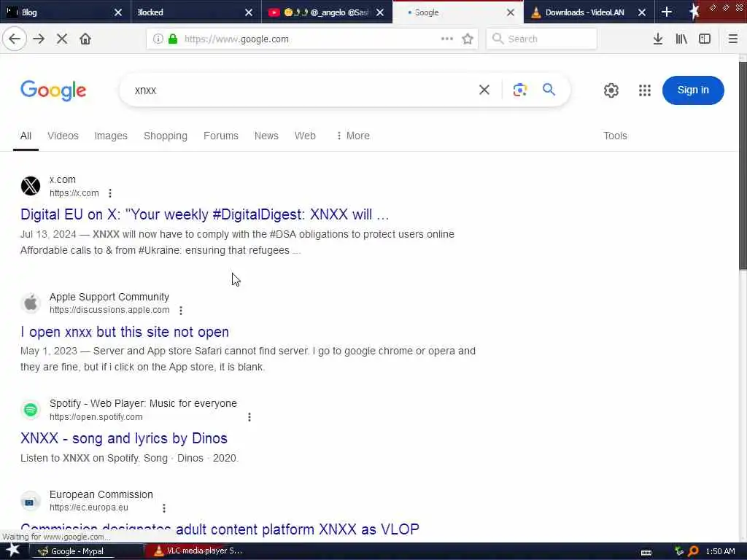This screenshot has width=747, height=560.
Task: Go forward with the forward arrow
Action: tap(39, 39)
